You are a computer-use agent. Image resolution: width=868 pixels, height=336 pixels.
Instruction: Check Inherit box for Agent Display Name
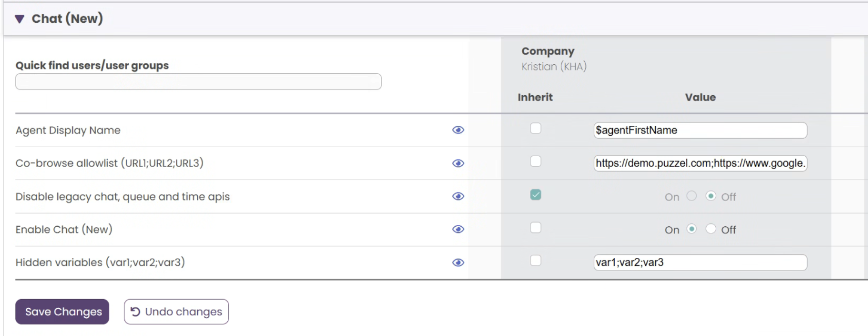coord(535,129)
